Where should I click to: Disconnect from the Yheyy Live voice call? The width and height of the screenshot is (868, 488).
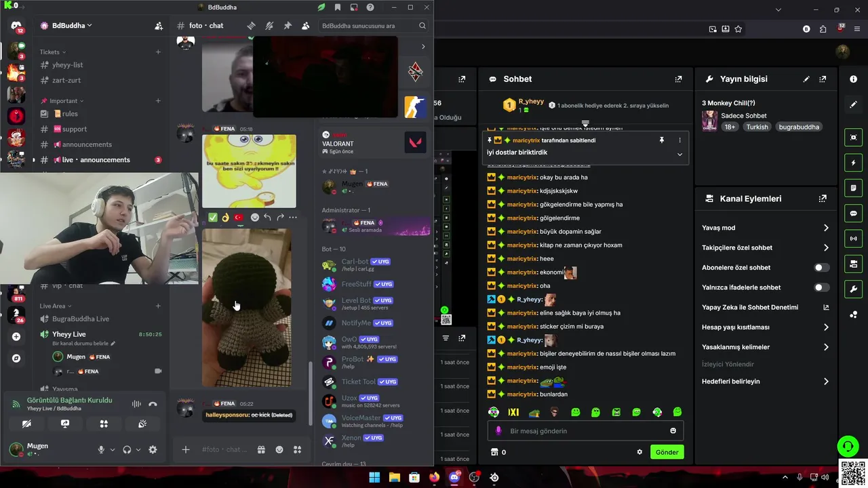click(153, 404)
